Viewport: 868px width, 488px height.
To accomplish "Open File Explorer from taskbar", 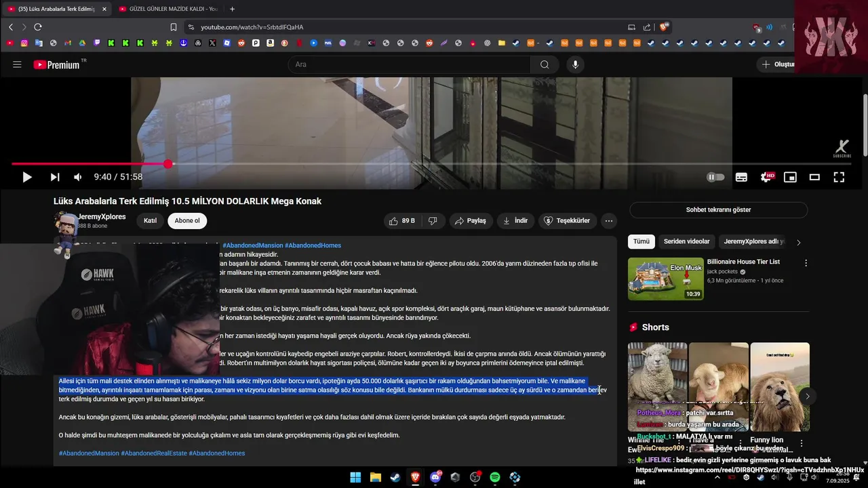I will [375, 478].
